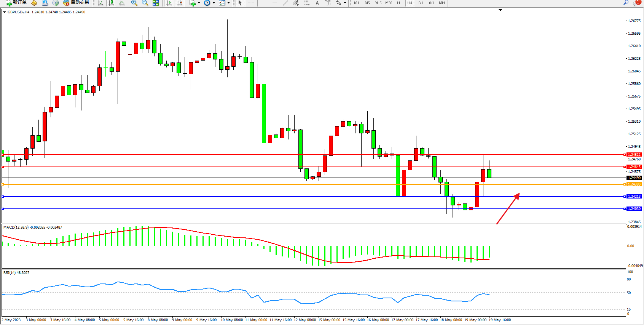This screenshot has width=644, height=325.
Task: Click the New Order (新订单) button
Action: tap(16, 3)
